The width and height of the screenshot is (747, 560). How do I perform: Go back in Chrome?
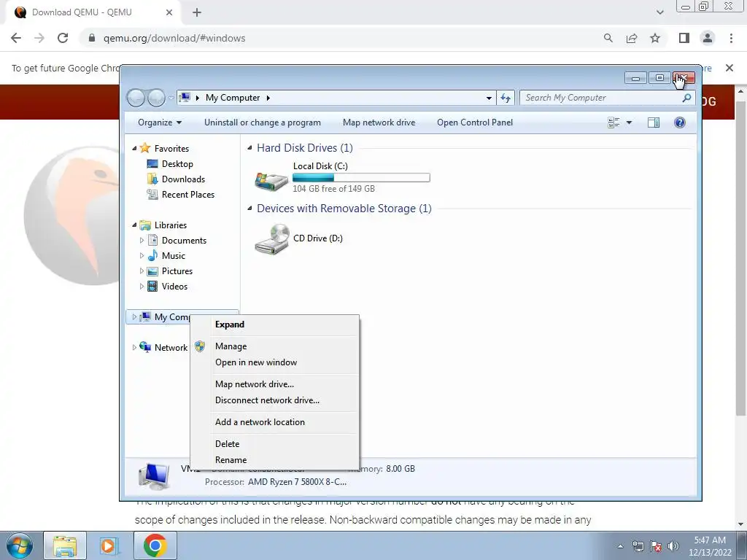pos(16,38)
